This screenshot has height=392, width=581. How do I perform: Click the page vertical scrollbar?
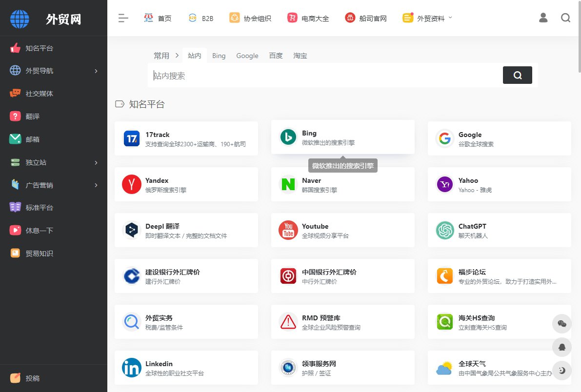tap(579, 37)
